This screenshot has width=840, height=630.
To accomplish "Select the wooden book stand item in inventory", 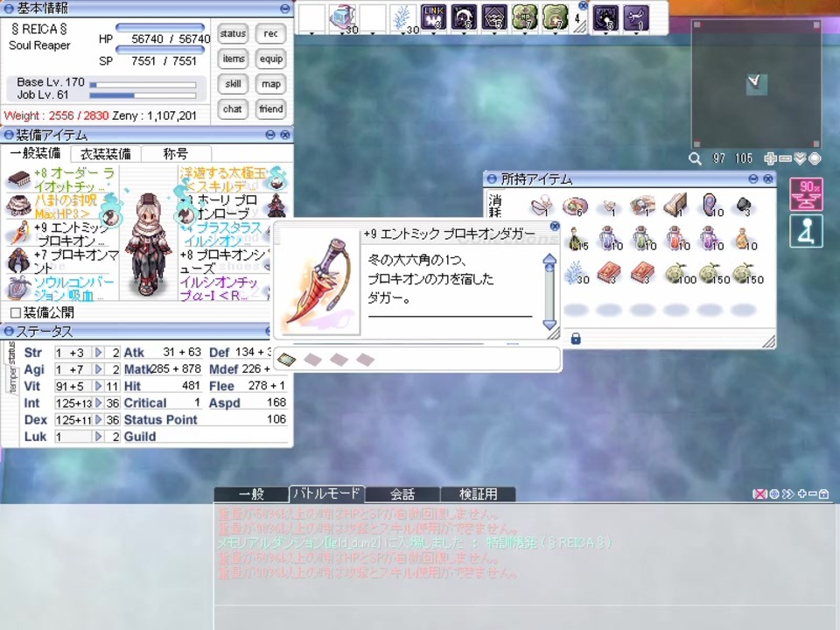I will click(676, 205).
